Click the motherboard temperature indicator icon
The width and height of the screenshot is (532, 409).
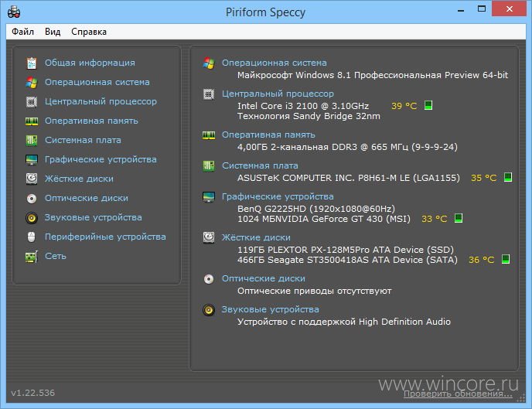(508, 177)
